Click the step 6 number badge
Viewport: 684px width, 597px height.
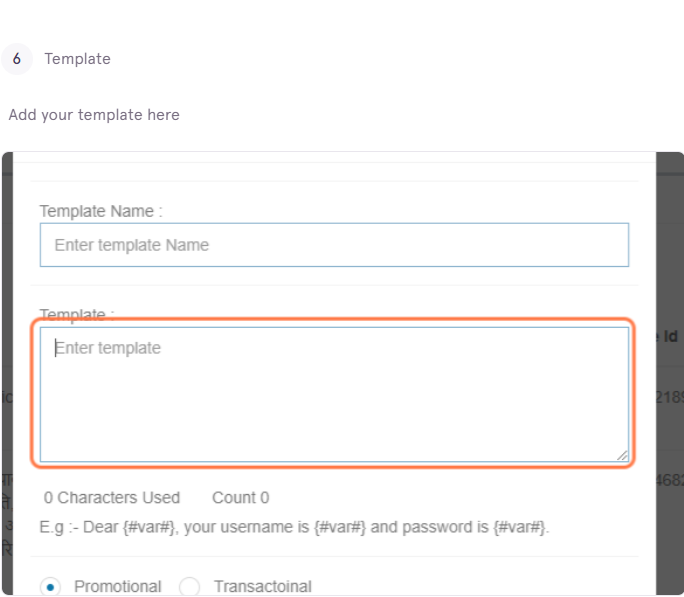tap(17, 59)
